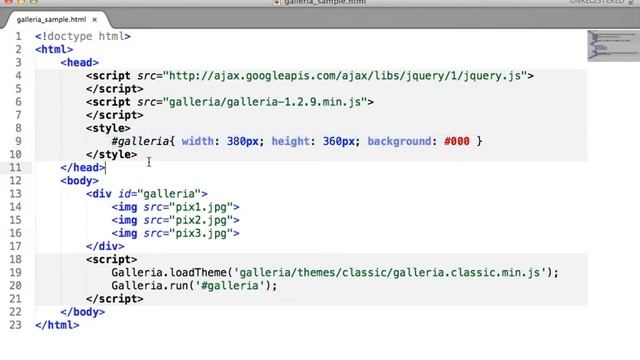Click the opening <head> tag
The height and width of the screenshot is (360, 640).
coord(80,62)
